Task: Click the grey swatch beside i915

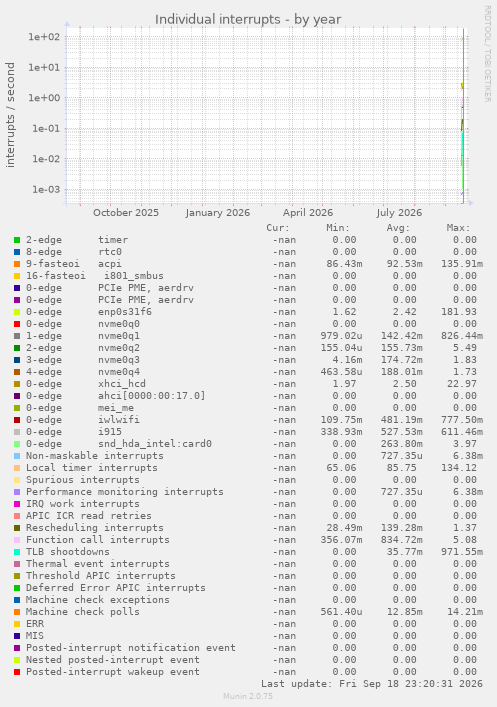Action: tap(17, 432)
